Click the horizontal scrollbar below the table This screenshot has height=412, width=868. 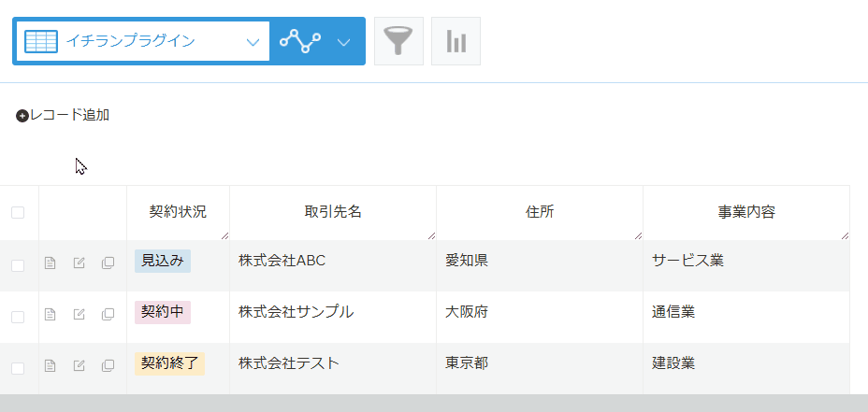[434, 403]
